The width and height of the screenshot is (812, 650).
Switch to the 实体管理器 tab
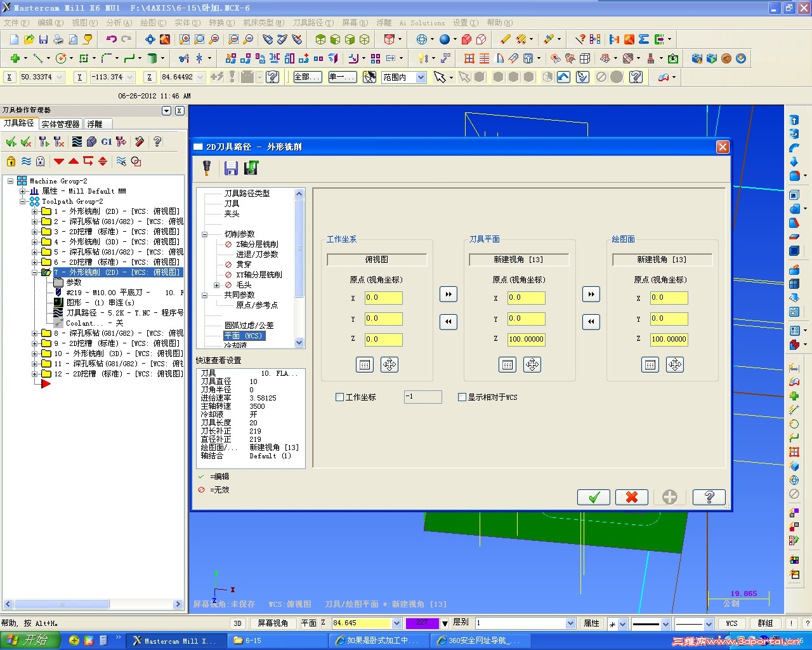(60, 124)
